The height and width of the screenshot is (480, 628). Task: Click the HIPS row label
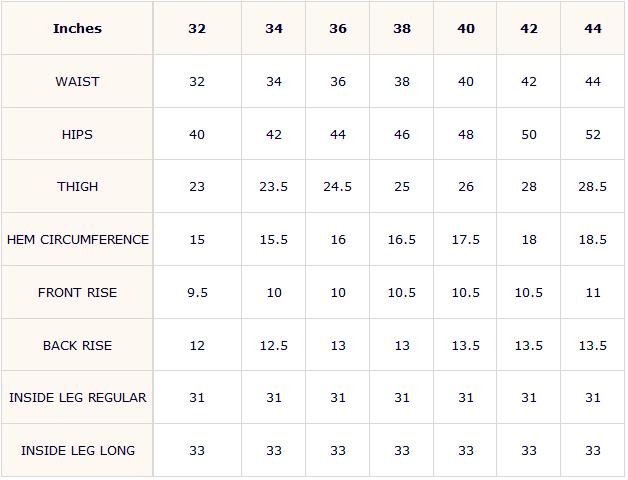[x=77, y=135]
